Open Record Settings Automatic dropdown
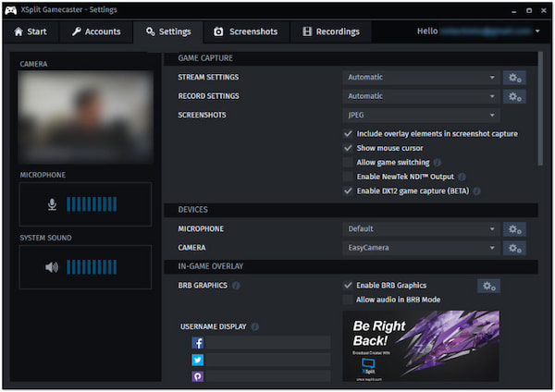 [x=421, y=96]
